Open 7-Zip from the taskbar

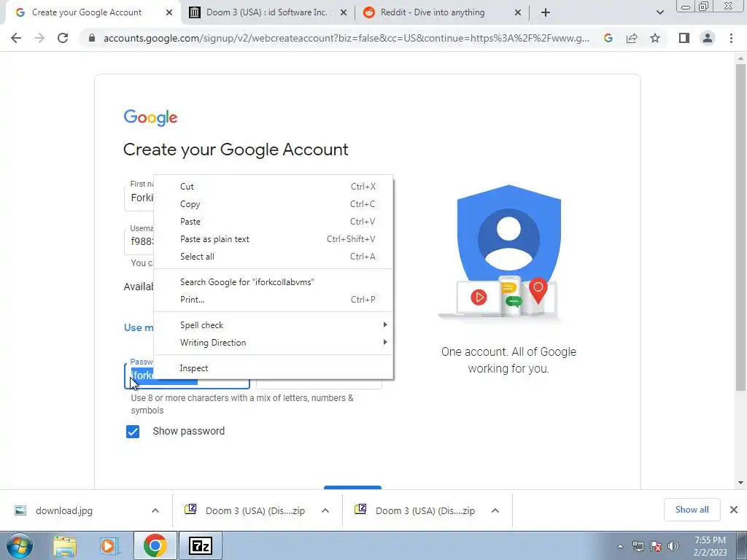click(200, 545)
